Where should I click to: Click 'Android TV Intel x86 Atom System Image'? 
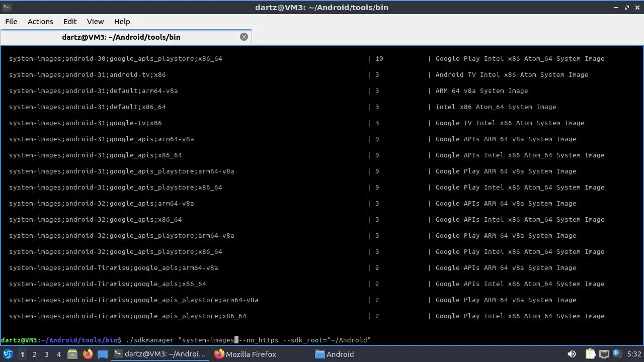[512, 74]
